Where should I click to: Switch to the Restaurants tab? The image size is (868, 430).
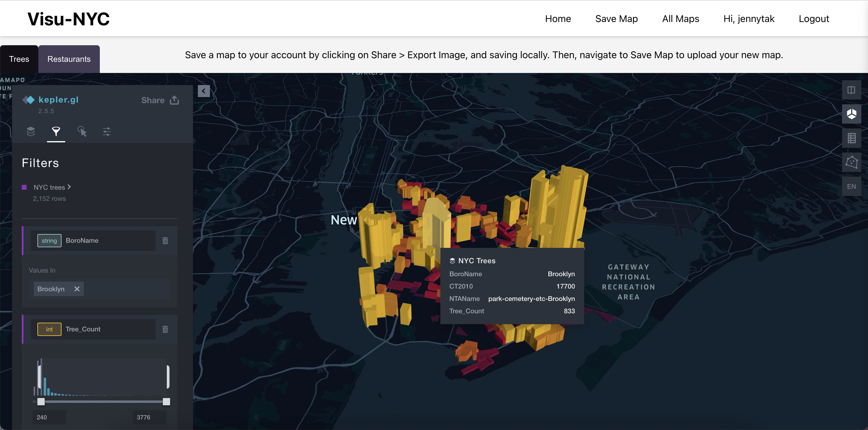[69, 59]
